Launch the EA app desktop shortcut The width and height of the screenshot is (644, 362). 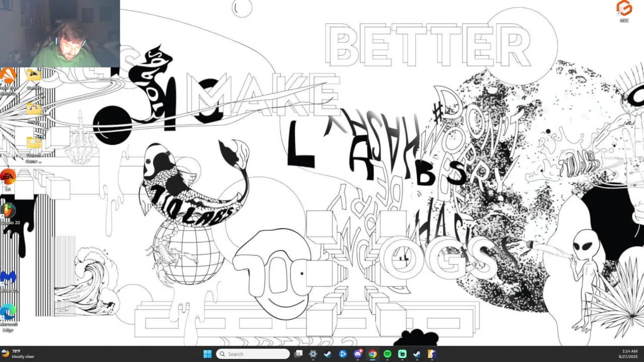(8, 180)
